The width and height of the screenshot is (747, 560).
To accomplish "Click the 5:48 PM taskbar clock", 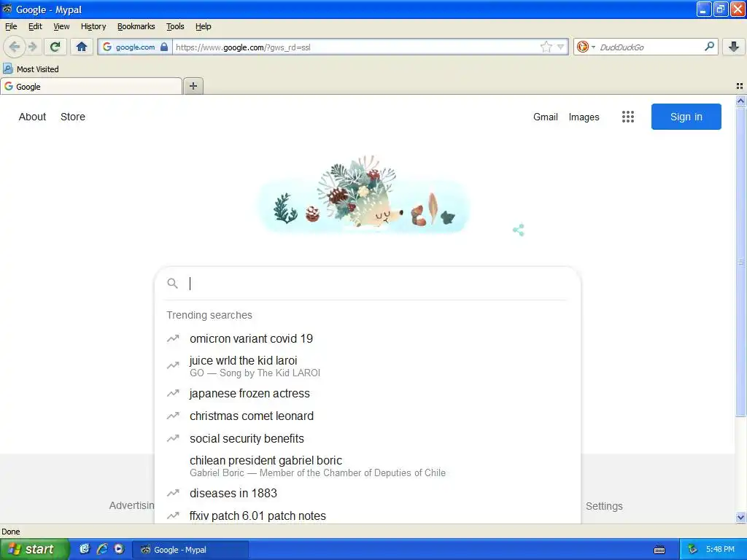I will click(x=720, y=550).
